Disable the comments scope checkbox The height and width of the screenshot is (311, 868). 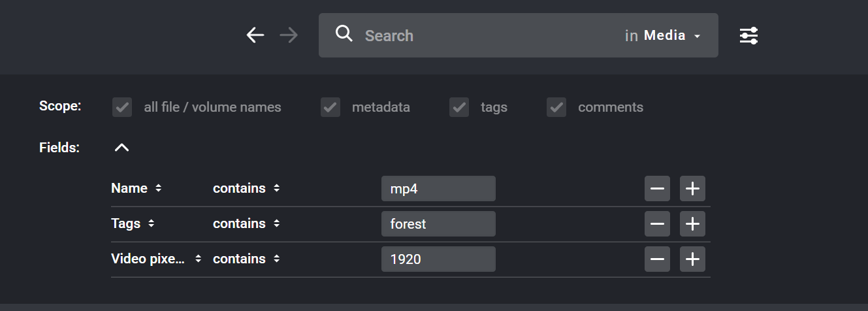(556, 107)
